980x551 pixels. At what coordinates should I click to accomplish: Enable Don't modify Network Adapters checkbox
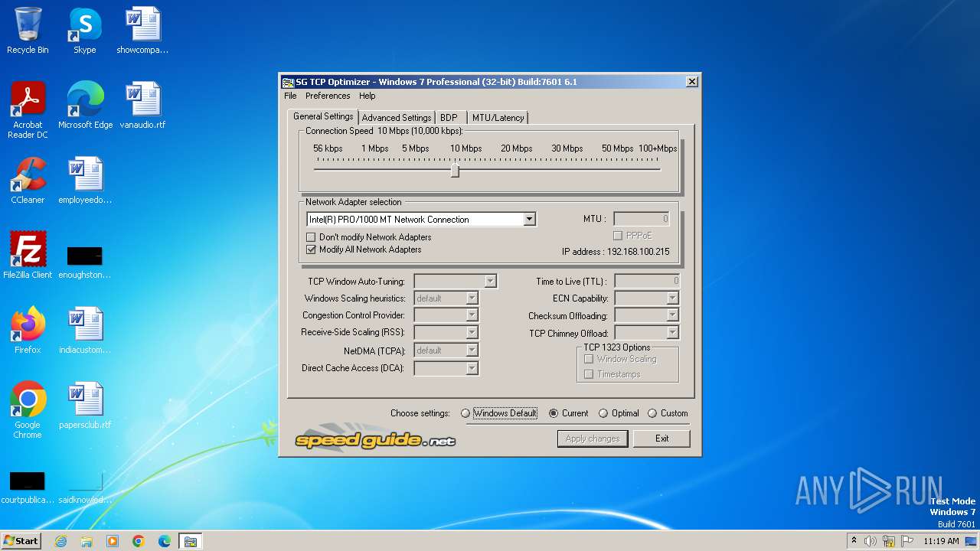[311, 237]
